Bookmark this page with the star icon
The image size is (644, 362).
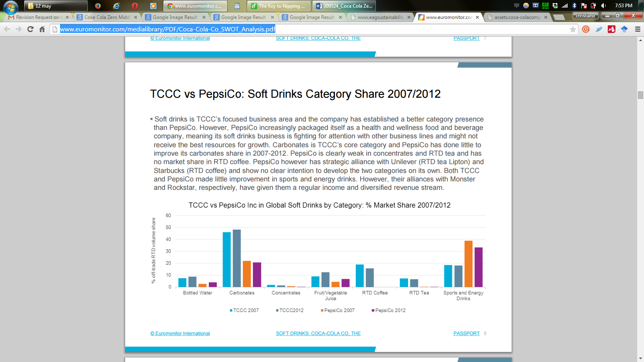(573, 29)
